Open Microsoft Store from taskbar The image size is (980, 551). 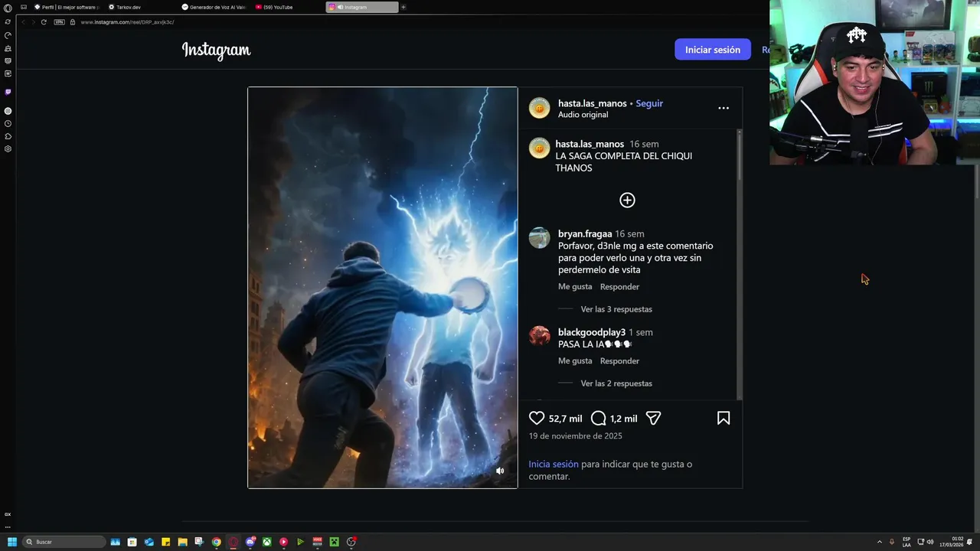[132, 542]
